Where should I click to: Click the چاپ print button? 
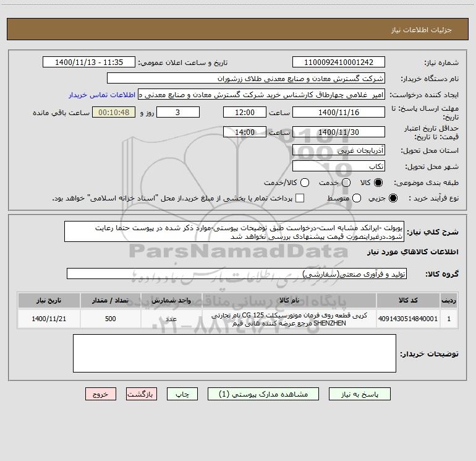pyautogui.click(x=182, y=394)
